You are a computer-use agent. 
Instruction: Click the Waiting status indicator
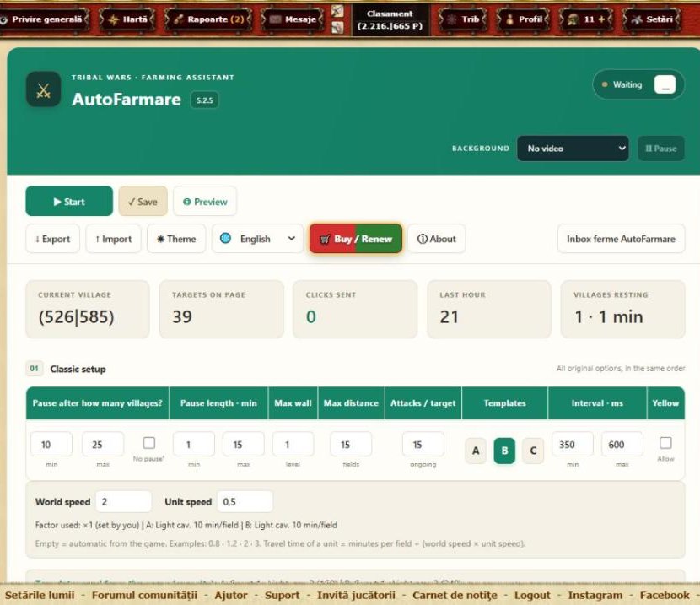pyautogui.click(x=622, y=84)
